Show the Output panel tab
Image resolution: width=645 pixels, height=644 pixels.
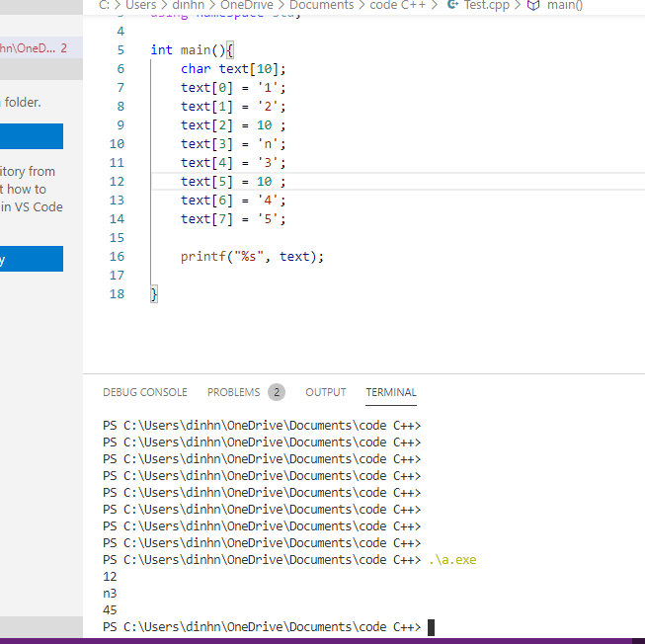coord(325,392)
